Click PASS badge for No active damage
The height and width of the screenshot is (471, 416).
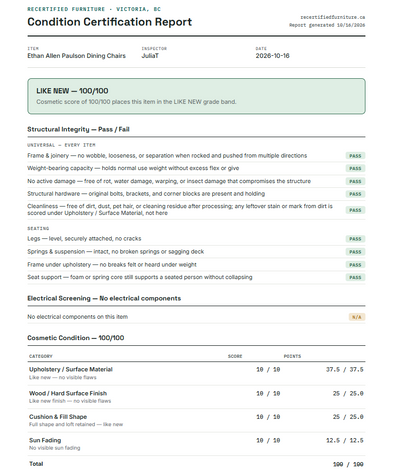point(355,181)
